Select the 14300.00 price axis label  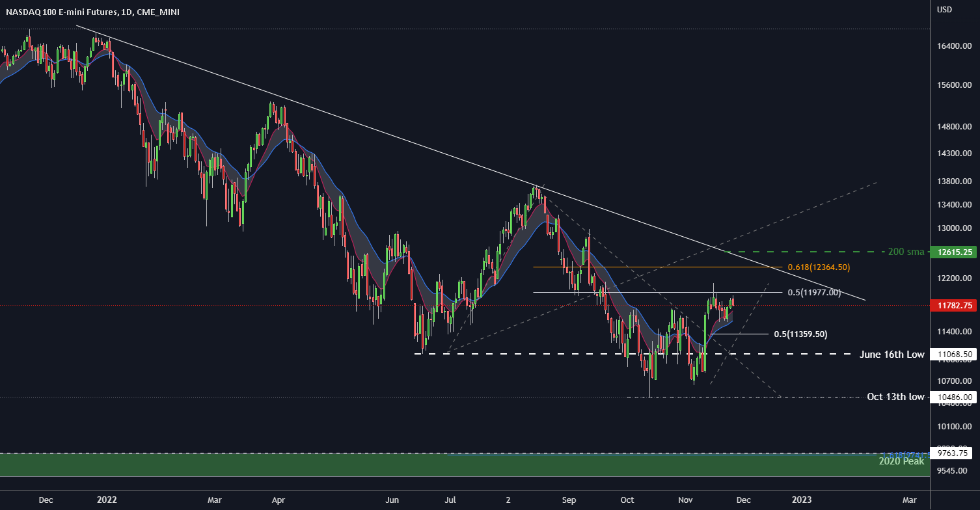coord(954,154)
